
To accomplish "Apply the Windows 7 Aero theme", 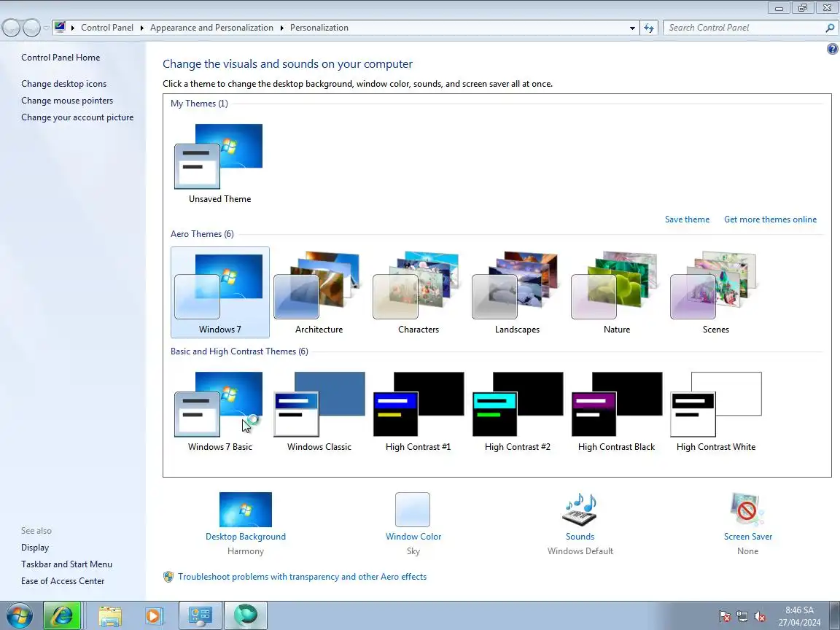I will [x=219, y=292].
